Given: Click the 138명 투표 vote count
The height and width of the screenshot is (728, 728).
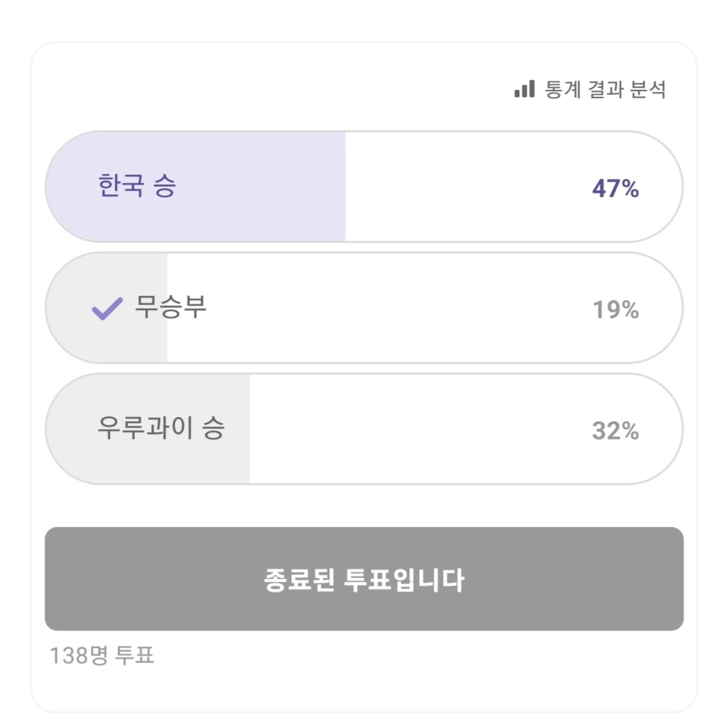Looking at the screenshot, I should 102,655.
